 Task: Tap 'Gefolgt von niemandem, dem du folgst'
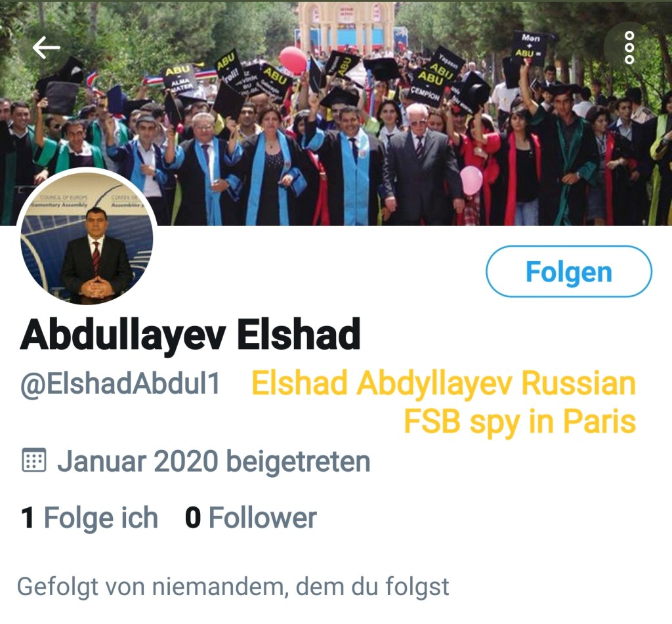click(x=233, y=587)
